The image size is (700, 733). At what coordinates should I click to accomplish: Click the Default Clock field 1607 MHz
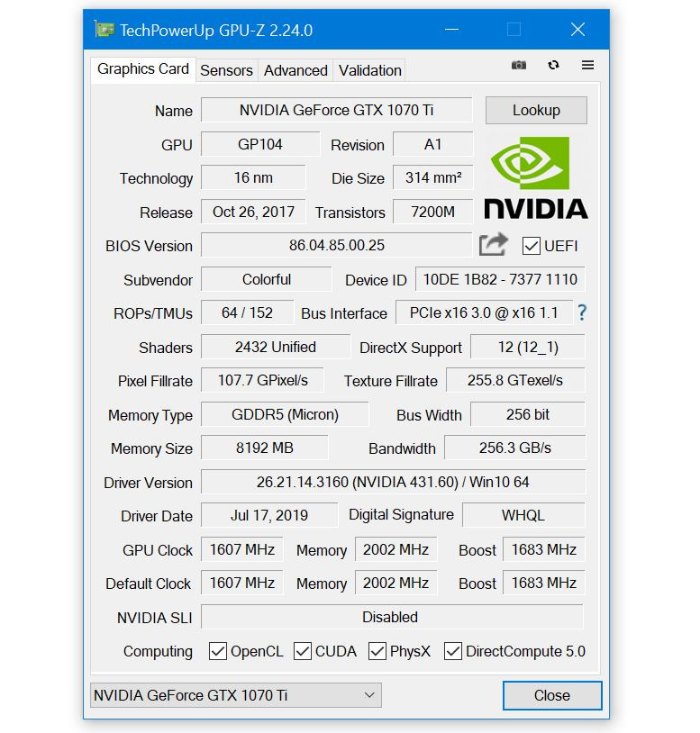pos(242,583)
